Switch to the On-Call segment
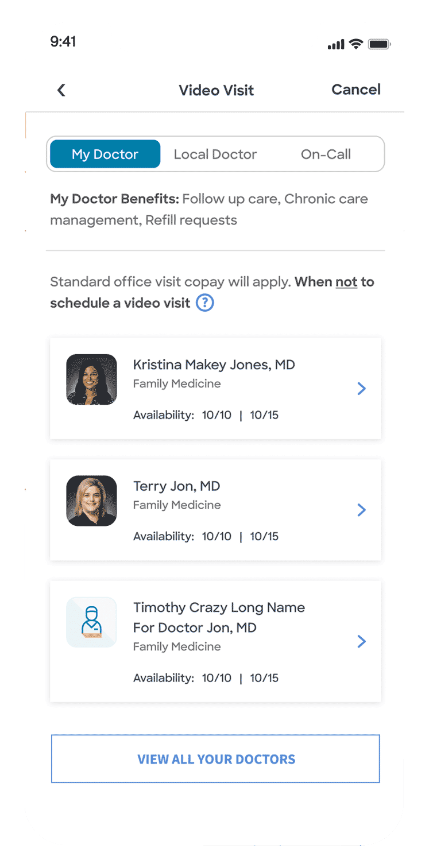 (326, 154)
